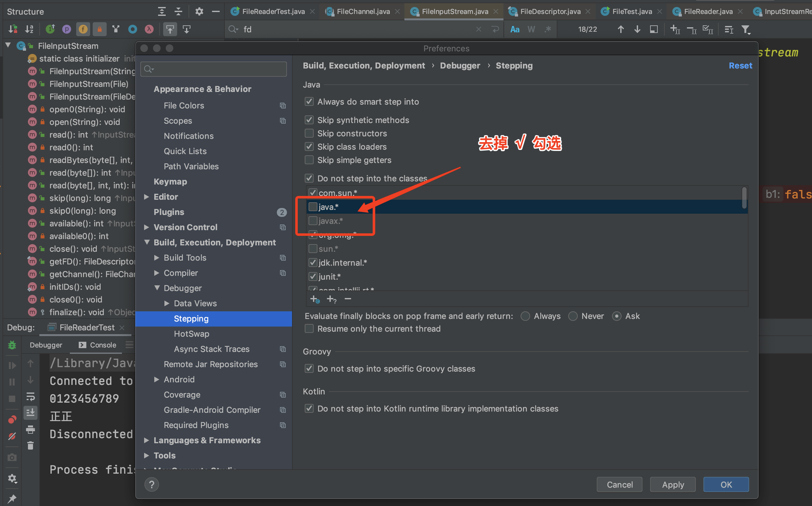Screen dimensions: 812x506
Task: Enable the Skip constructors checkbox
Action: 309,133
